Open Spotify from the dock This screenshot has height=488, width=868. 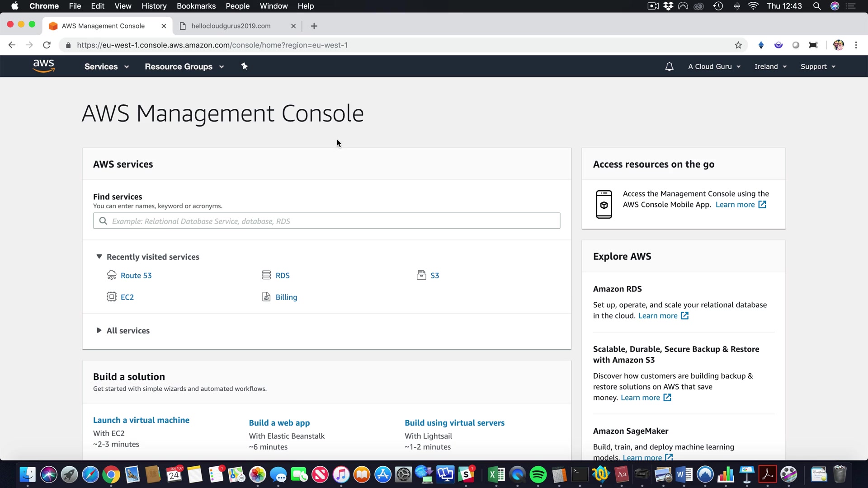538,475
